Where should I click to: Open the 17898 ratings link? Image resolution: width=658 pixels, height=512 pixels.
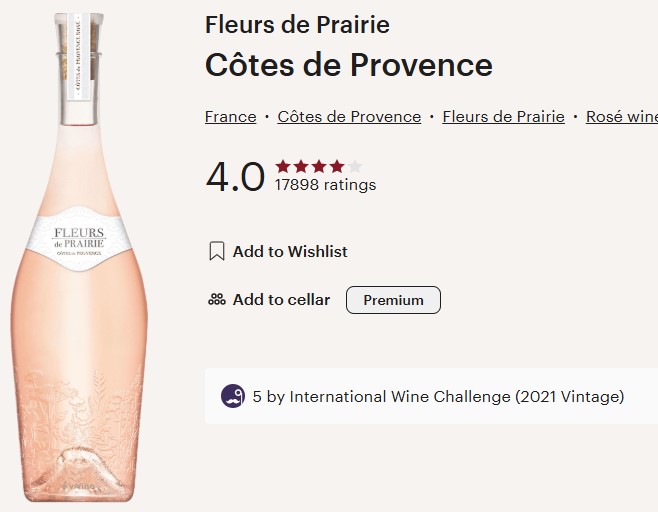[x=325, y=185]
